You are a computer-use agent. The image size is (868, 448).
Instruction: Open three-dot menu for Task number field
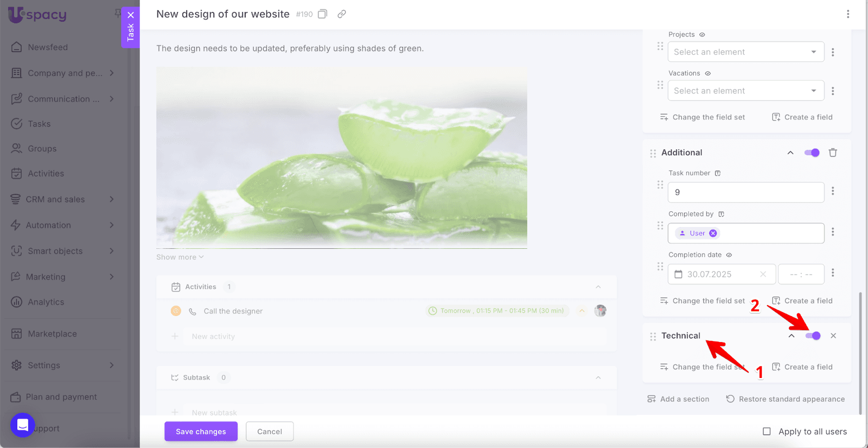pyautogui.click(x=833, y=191)
